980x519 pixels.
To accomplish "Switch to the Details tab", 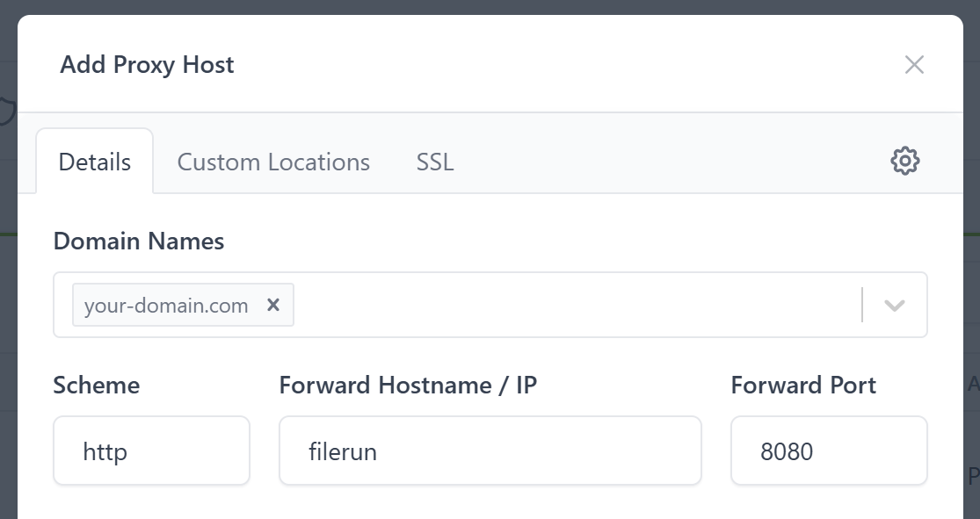I will tap(95, 162).
